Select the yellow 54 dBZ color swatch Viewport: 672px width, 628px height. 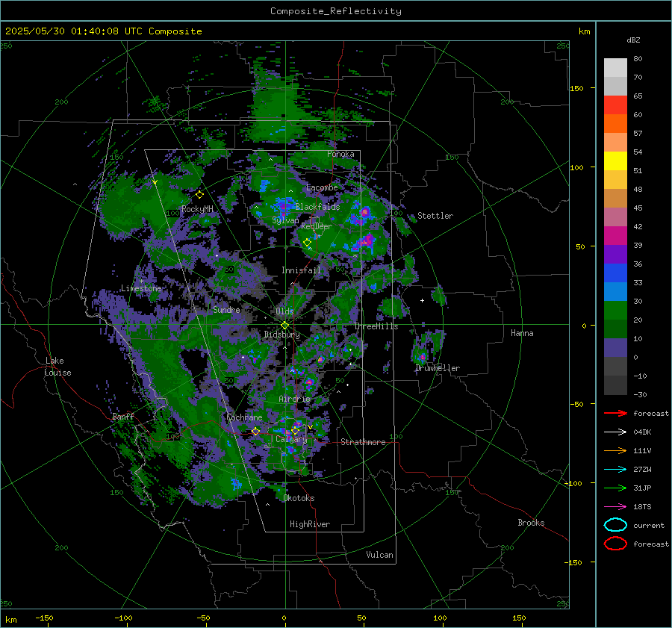[615, 161]
